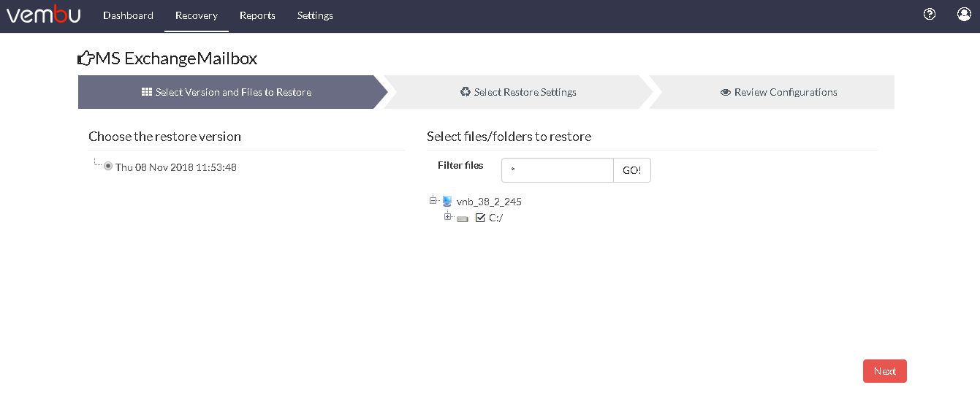980x393 pixels.
Task: Click the GO! filter button
Action: click(632, 170)
